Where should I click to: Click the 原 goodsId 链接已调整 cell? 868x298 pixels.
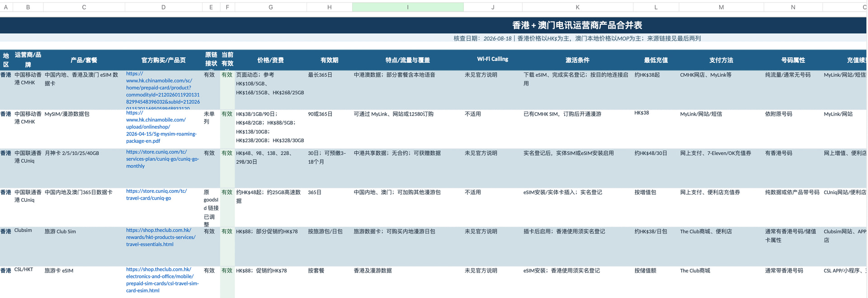pyautogui.click(x=211, y=208)
